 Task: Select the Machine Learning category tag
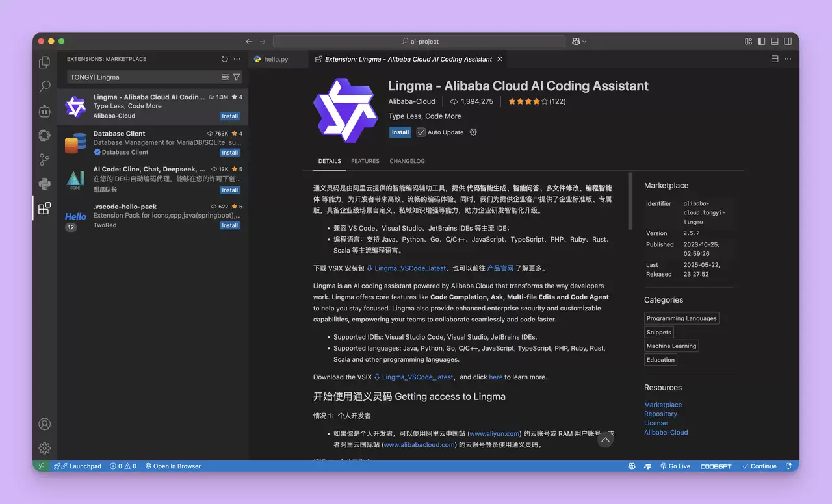tap(671, 346)
